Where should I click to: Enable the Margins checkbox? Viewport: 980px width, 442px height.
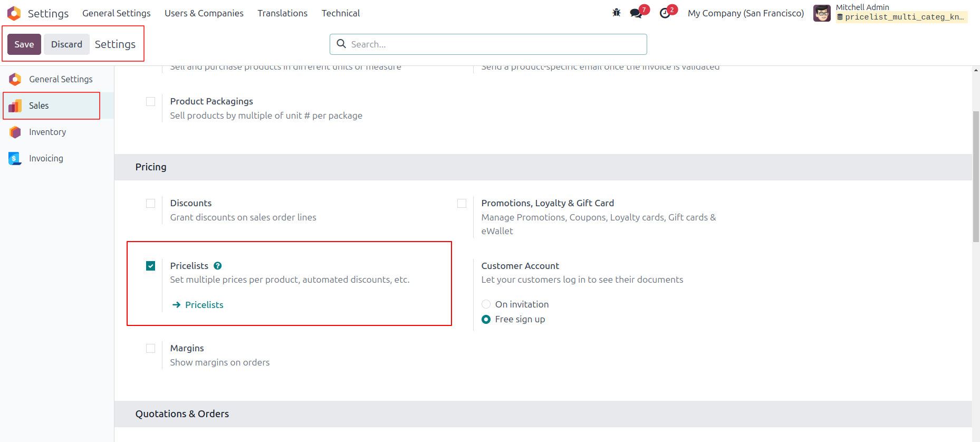point(151,349)
